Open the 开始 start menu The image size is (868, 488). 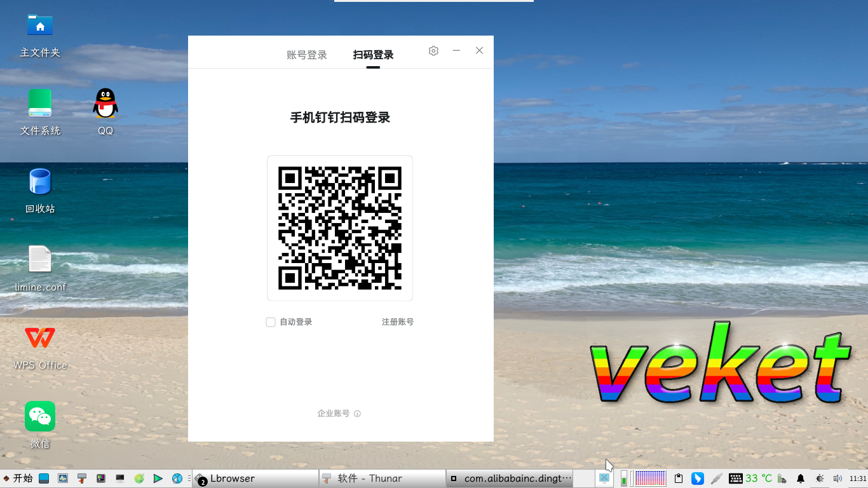pyautogui.click(x=18, y=478)
